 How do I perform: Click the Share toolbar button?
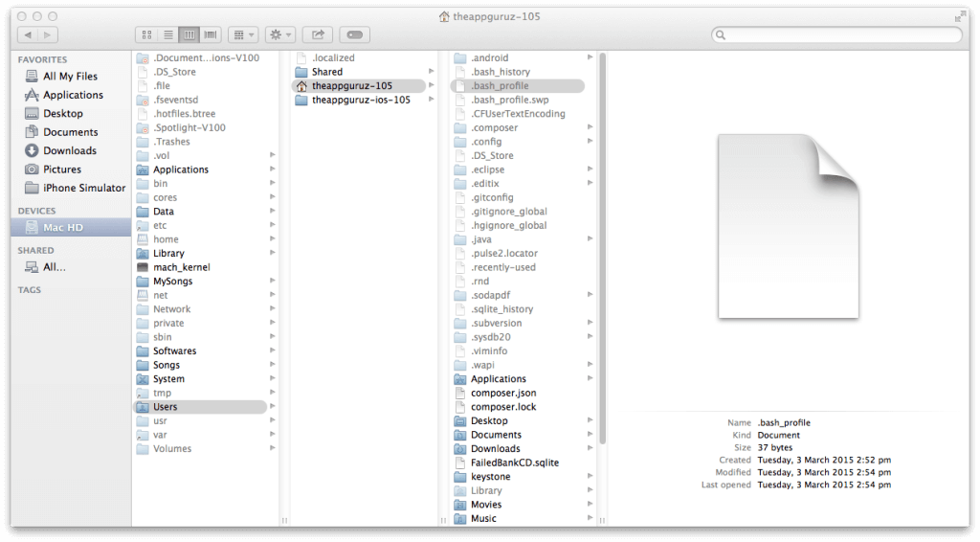(x=318, y=35)
